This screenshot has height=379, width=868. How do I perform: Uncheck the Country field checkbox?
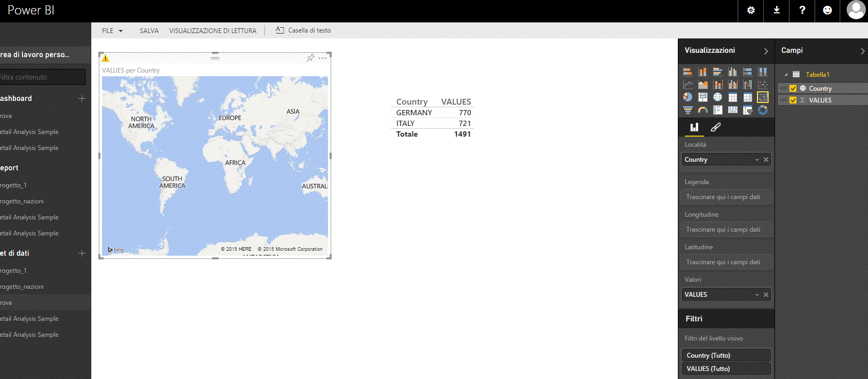[793, 89]
